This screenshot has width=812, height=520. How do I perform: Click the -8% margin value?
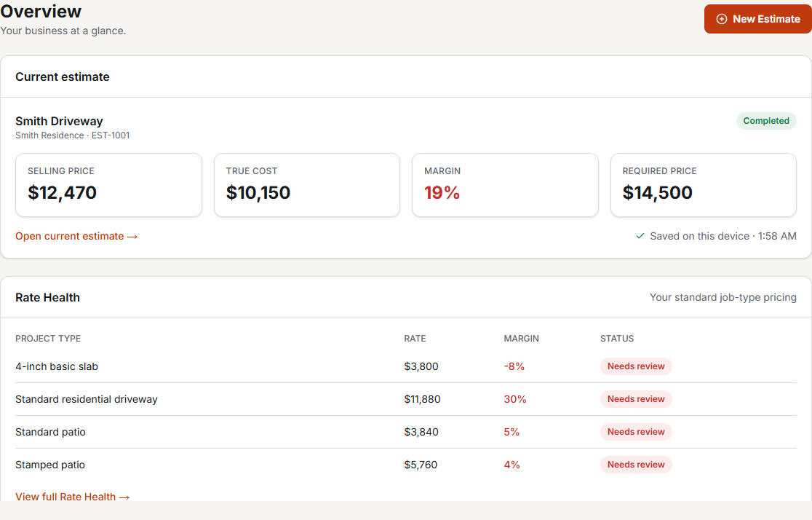[514, 366]
